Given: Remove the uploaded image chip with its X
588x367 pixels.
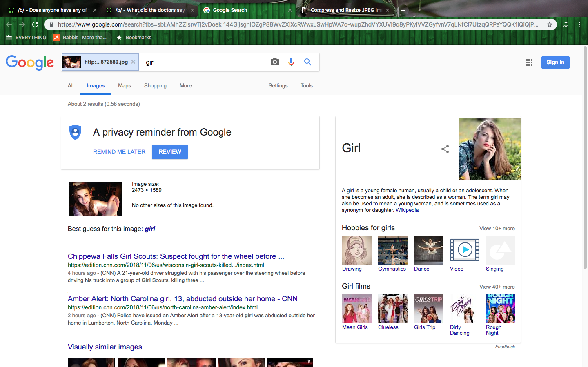Looking at the screenshot, I should (x=133, y=62).
